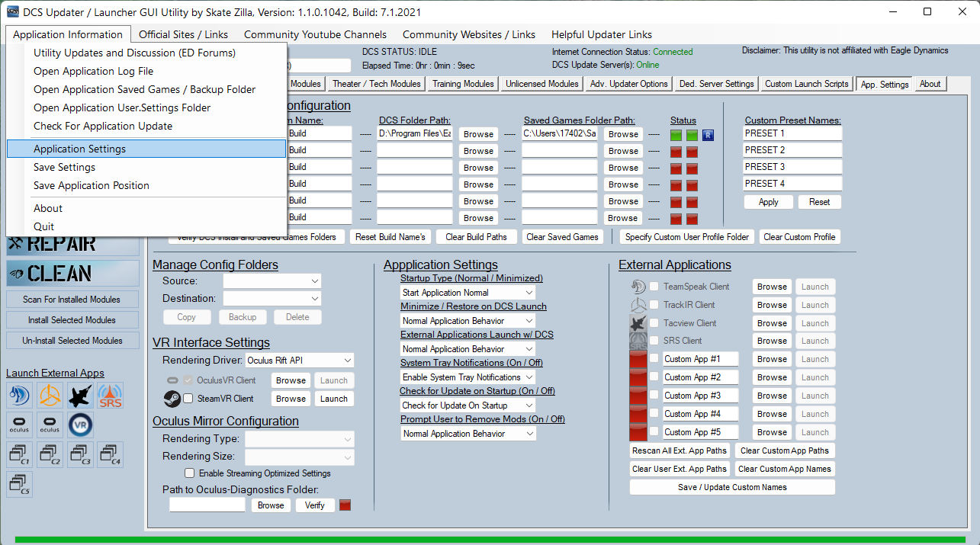The width and height of the screenshot is (980, 545).
Task: Enable the TrackIR Client checkbox
Action: tap(654, 305)
